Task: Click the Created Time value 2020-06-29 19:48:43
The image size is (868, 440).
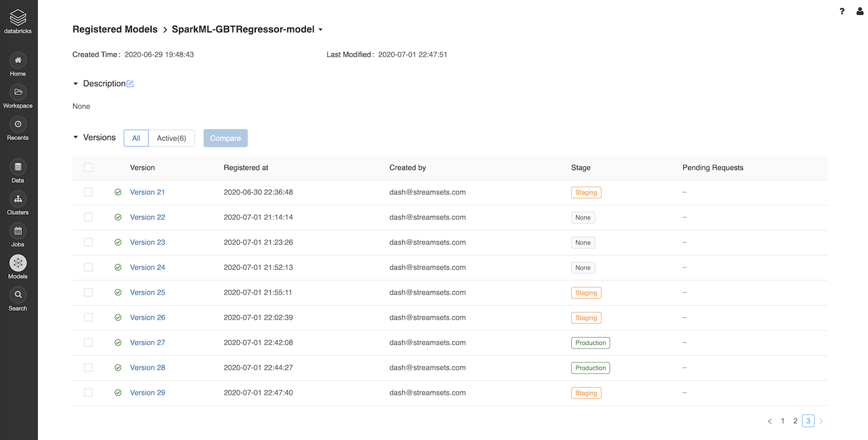Action: pos(159,55)
